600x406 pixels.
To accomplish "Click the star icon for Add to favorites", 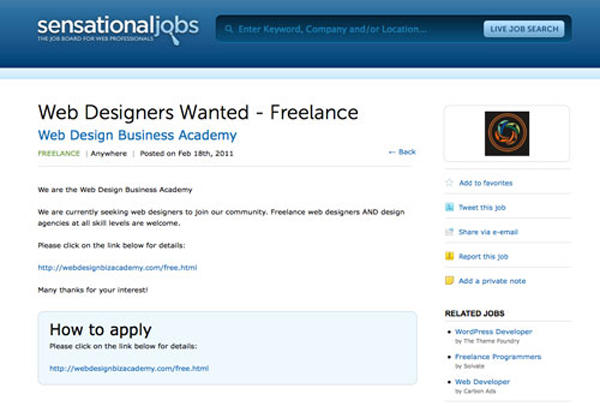I will pyautogui.click(x=449, y=183).
